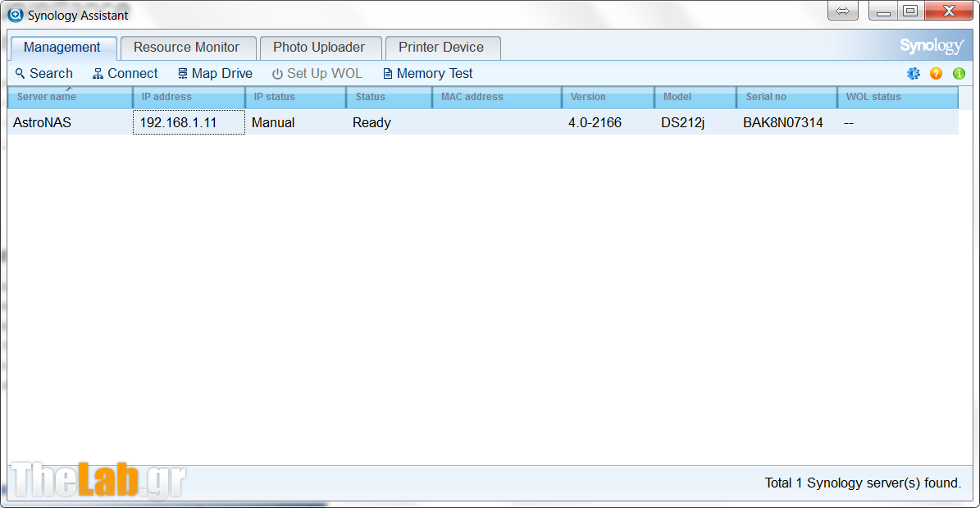
Task: Click the Memory Test label in the toolbar
Action: coord(435,74)
